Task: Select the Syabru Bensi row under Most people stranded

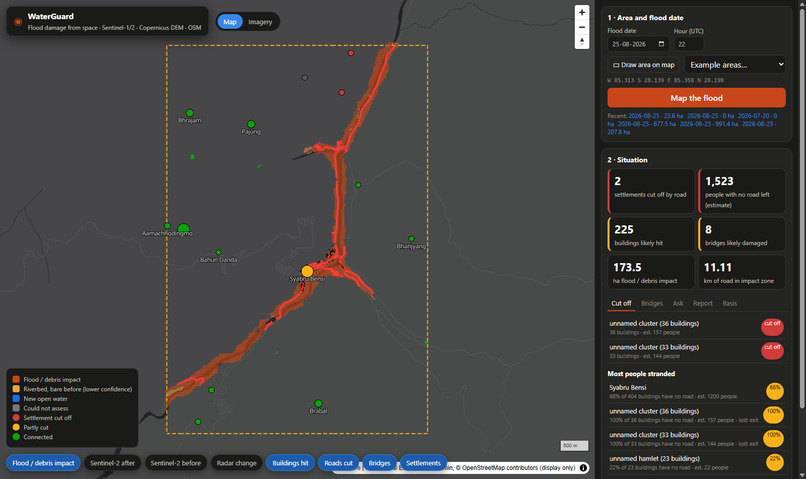Action: click(697, 391)
